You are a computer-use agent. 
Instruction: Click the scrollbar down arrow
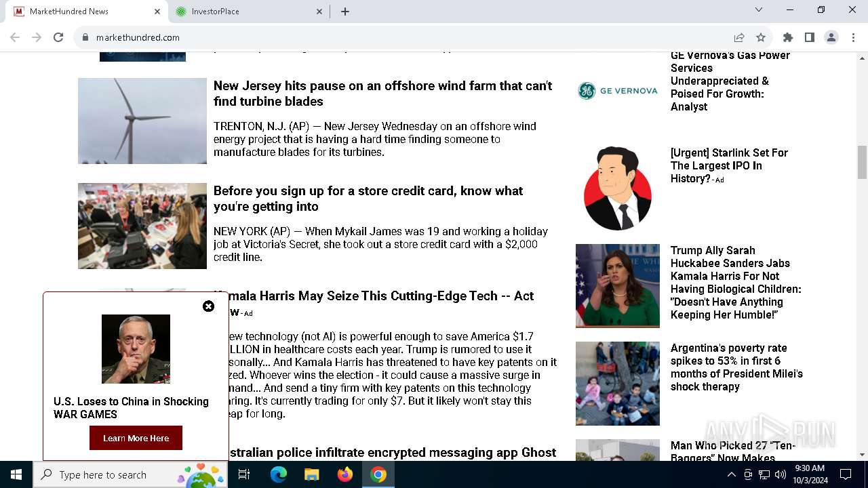862,455
